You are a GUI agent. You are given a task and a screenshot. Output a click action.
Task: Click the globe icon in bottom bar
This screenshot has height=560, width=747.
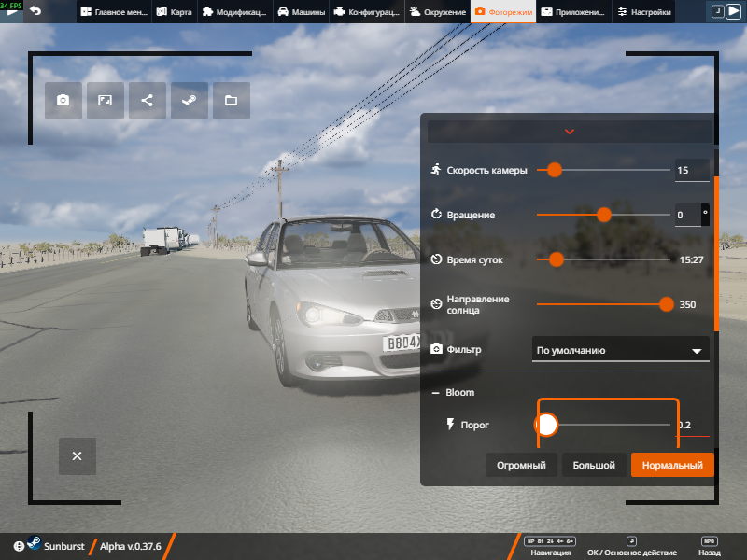[19, 546]
